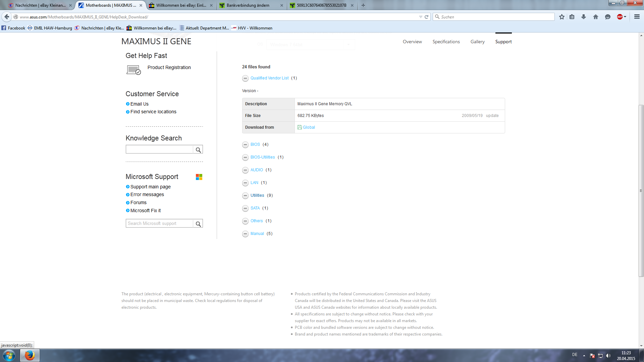The image size is (644, 362).
Task: Collapse the Qualified Vendor List section
Action: pyautogui.click(x=245, y=78)
